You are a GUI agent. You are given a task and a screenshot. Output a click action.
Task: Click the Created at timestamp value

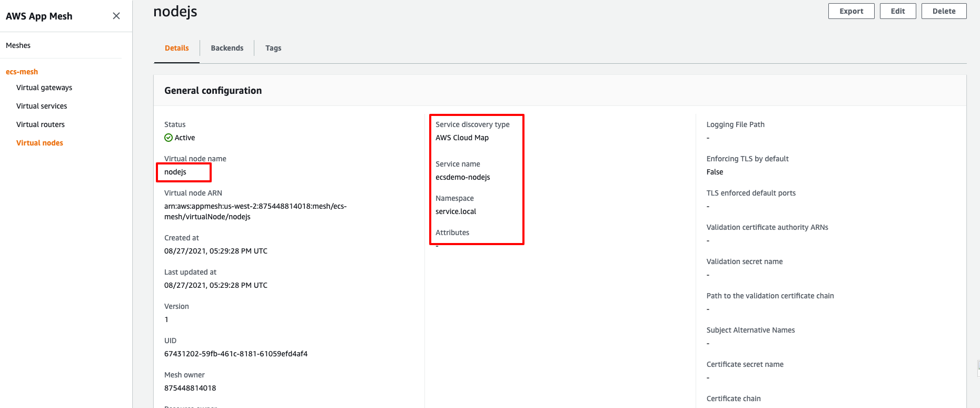[x=216, y=251]
